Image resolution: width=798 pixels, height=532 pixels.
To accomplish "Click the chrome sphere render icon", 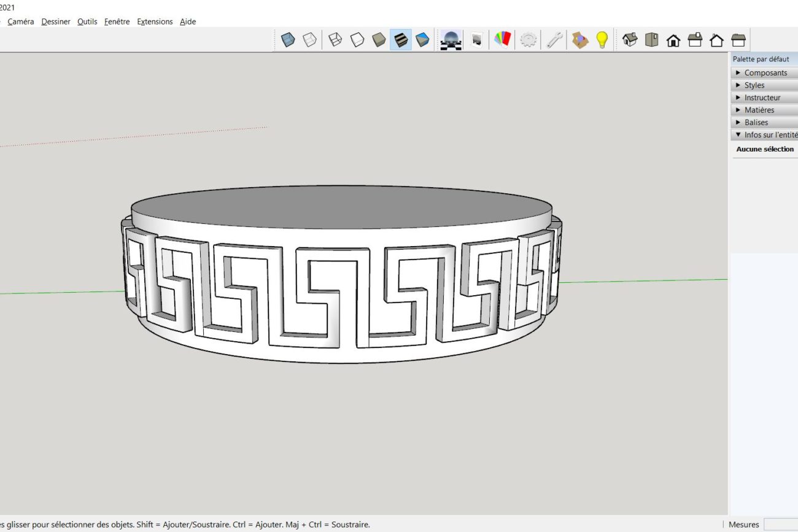I will [x=451, y=40].
